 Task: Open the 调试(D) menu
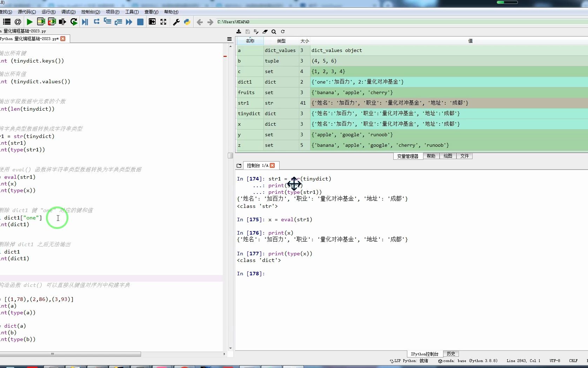point(68,12)
